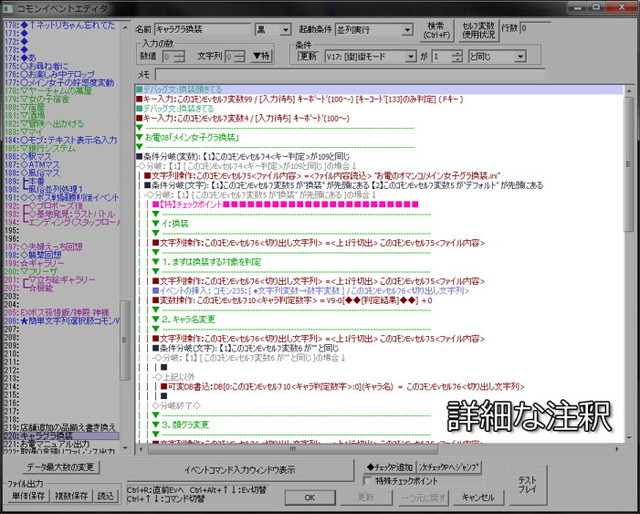Image resolution: width=640 pixels, height=514 pixels.
Task: Click the 更新 button in the 条件 group
Action: pyautogui.click(x=308, y=56)
